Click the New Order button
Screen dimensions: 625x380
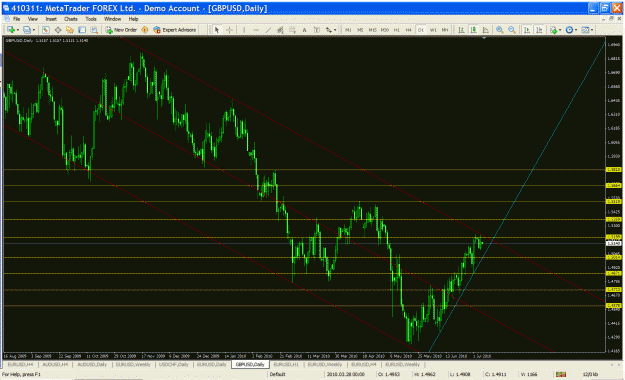point(121,30)
